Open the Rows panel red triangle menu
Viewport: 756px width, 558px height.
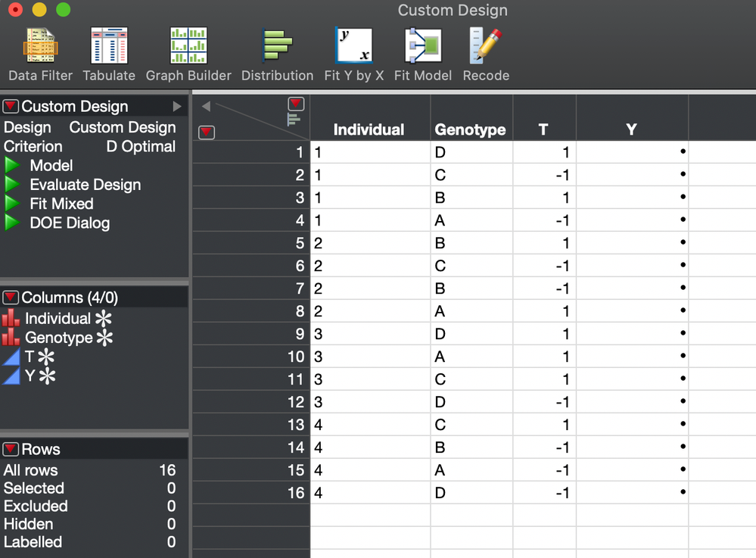tap(11, 449)
